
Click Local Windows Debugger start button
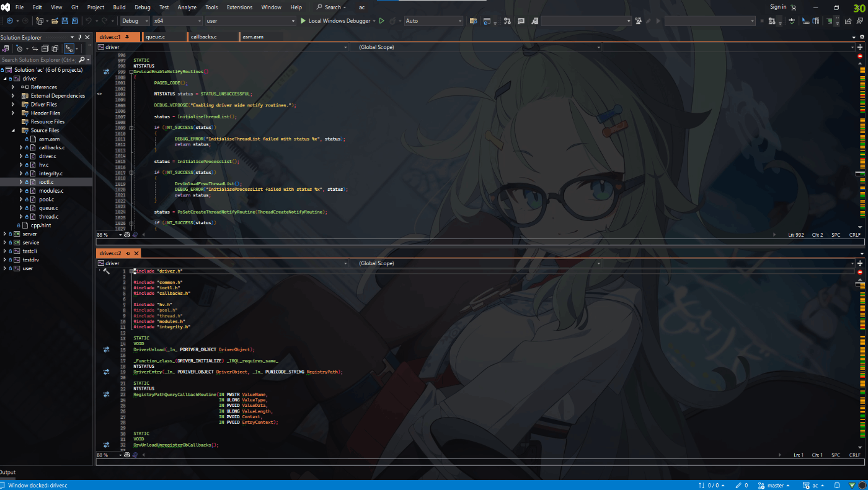tap(335, 20)
